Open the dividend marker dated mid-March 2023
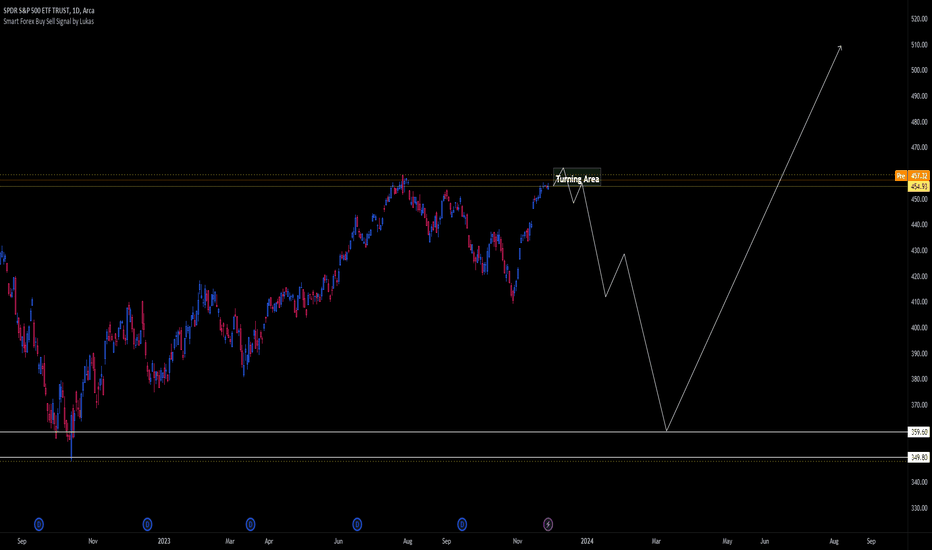 [x=251, y=524]
